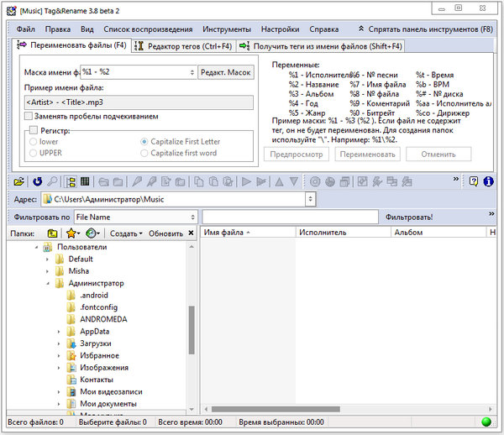Click the favorites star icon in folders bar

pos(72,233)
